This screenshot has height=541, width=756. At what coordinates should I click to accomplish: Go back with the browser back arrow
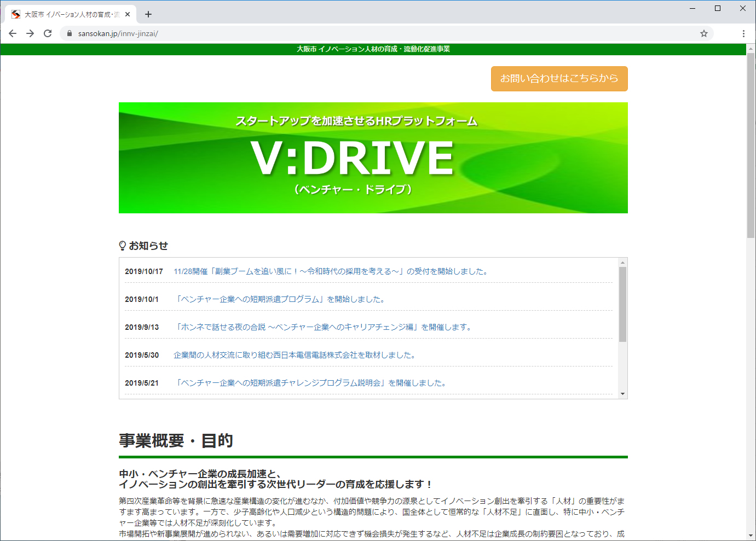pos(13,33)
